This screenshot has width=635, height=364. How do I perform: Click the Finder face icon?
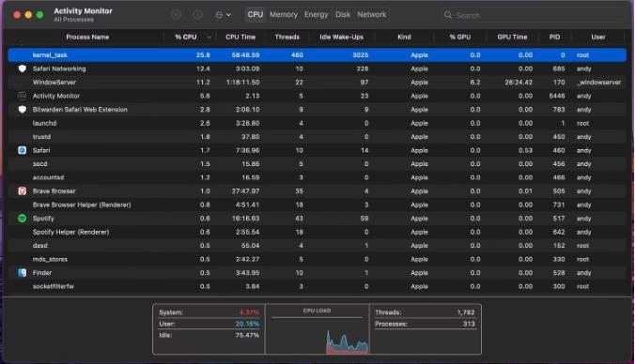point(23,273)
